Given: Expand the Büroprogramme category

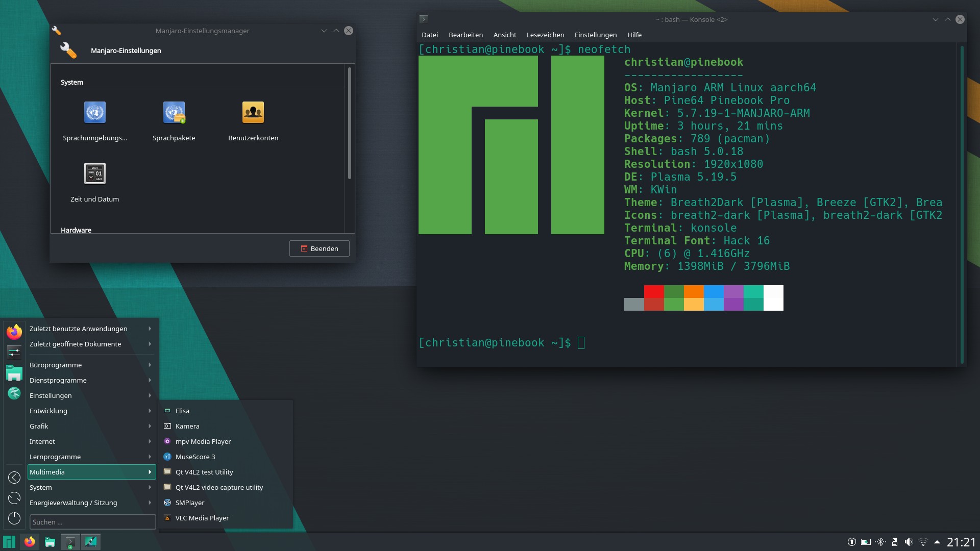Looking at the screenshot, I should click(91, 365).
